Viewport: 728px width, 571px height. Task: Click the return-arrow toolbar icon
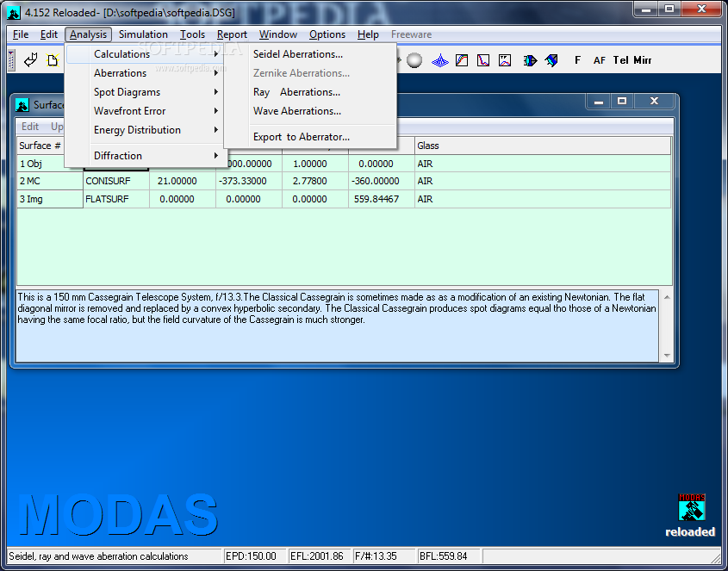click(31, 60)
